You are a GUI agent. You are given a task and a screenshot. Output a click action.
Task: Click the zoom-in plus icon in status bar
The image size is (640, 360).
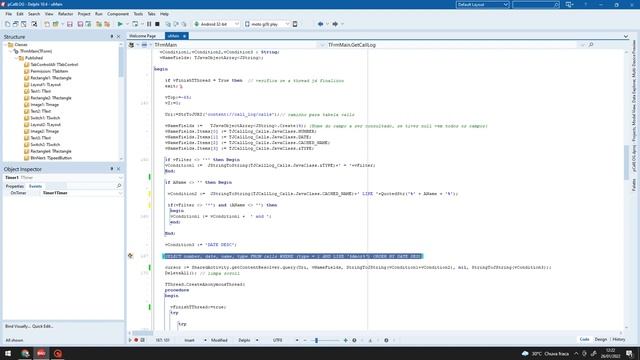(x=345, y=340)
